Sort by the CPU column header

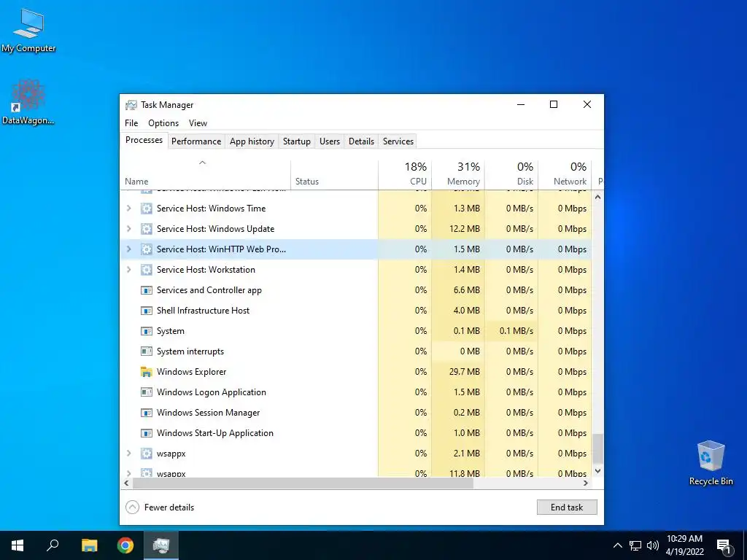[405, 174]
